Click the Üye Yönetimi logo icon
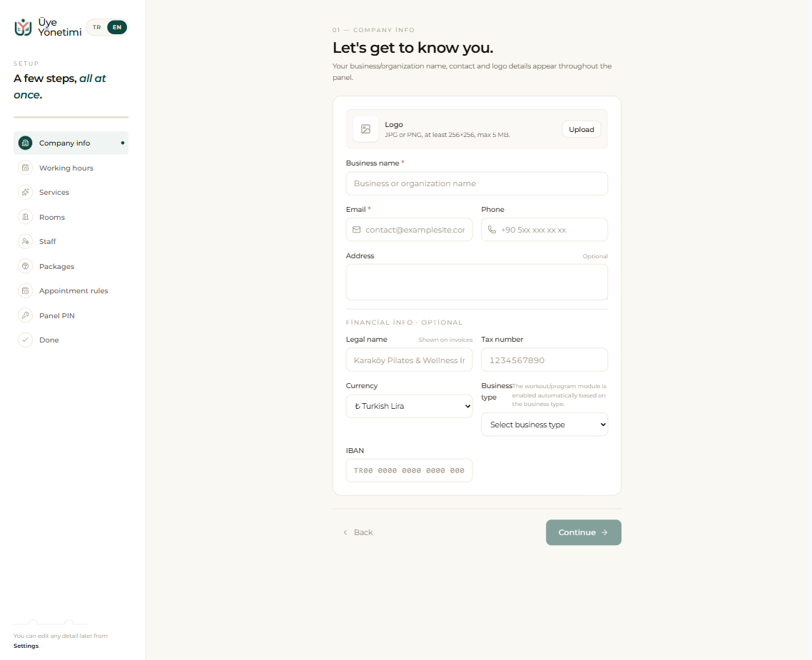The image size is (812, 660). [x=23, y=27]
